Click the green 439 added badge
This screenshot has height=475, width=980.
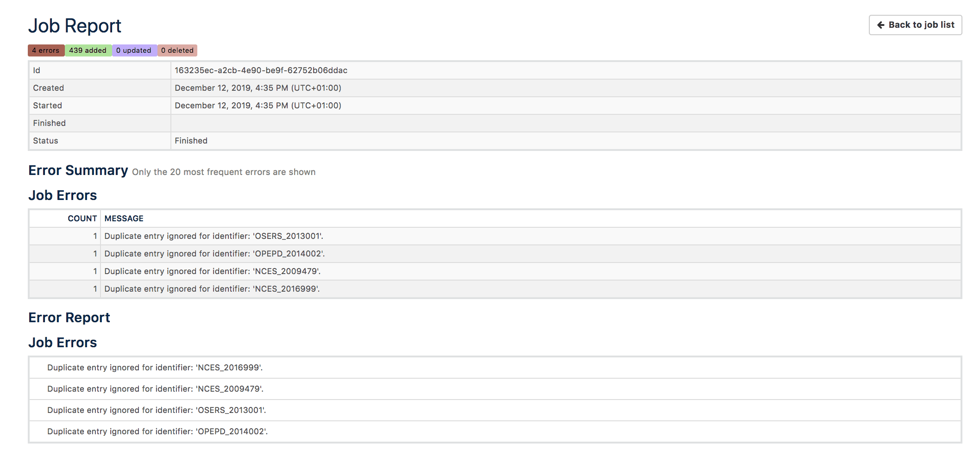[x=88, y=50]
